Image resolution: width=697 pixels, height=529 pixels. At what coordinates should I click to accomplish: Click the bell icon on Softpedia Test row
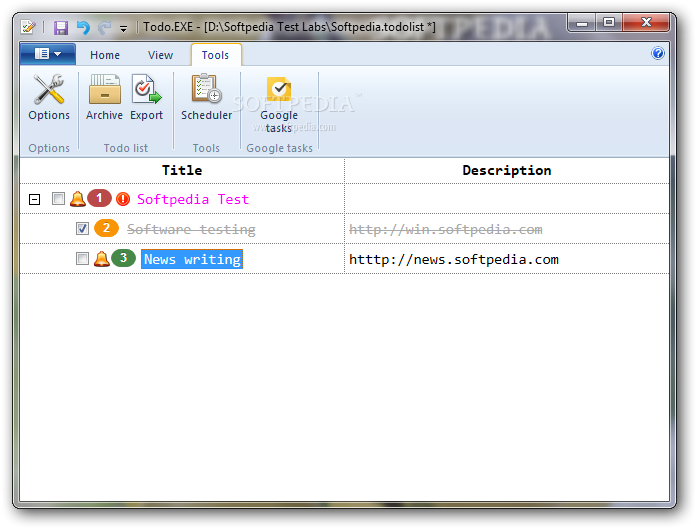coord(77,199)
